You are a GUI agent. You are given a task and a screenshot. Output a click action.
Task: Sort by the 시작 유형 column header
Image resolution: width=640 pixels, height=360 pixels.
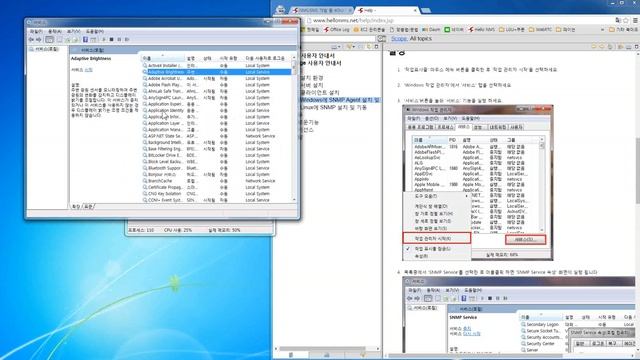(228, 58)
